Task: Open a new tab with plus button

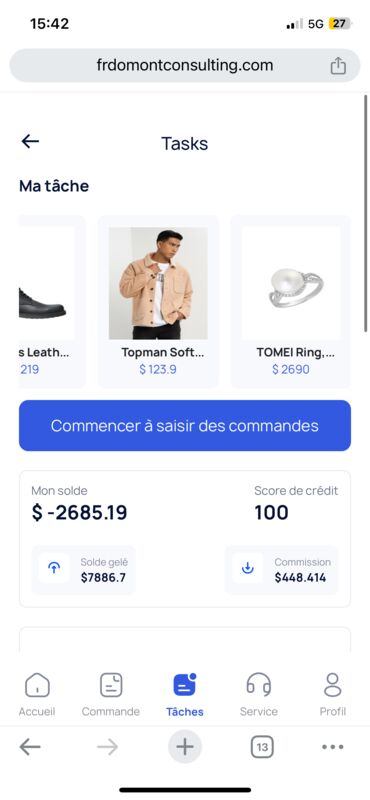Action: (185, 747)
